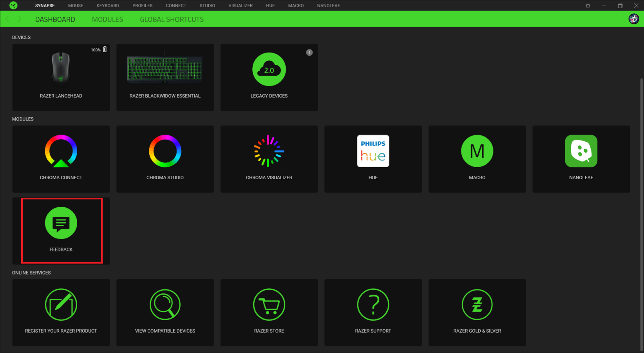
Task: Open the Profiles menu in top bar
Action: [142, 5]
